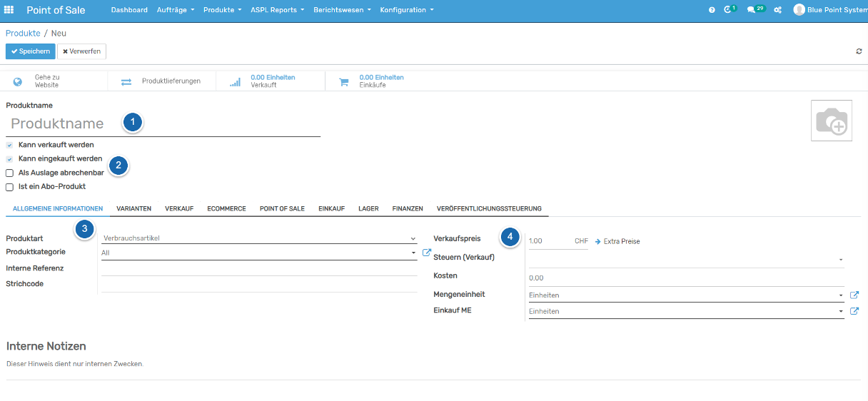Focus the Produktname input field
This screenshot has height=401, width=868.
tap(163, 123)
